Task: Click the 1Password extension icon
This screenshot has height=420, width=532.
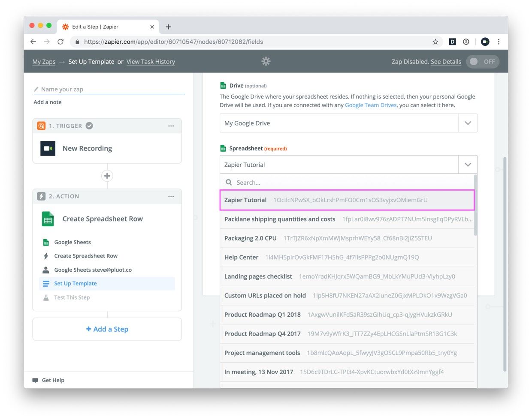Action: pyautogui.click(x=466, y=42)
